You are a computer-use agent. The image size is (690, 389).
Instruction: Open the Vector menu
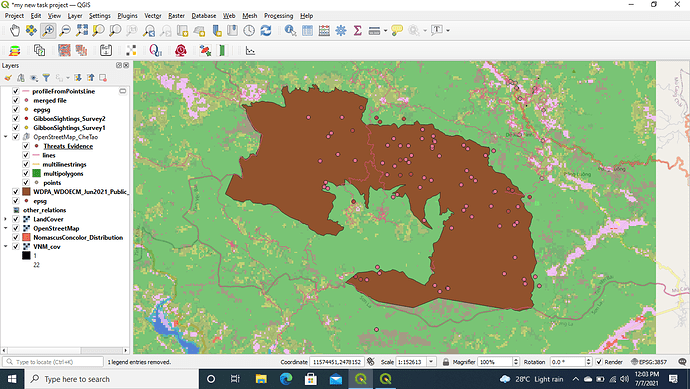[153, 15]
